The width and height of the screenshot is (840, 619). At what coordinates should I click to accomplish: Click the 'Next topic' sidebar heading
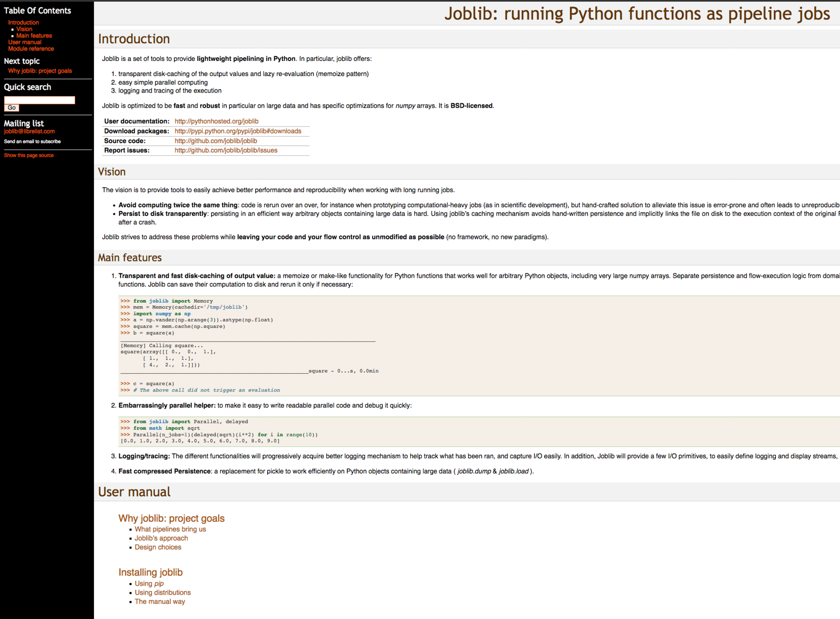pos(22,61)
